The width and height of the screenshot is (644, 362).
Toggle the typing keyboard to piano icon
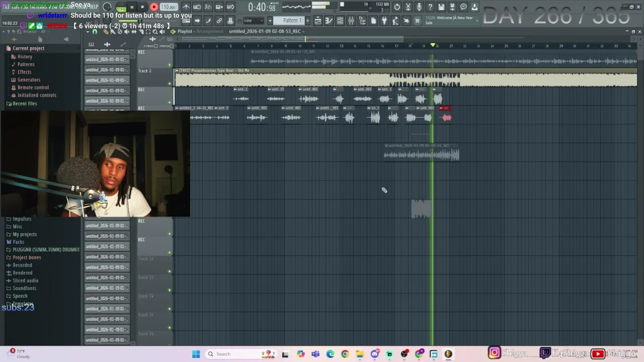point(186,21)
